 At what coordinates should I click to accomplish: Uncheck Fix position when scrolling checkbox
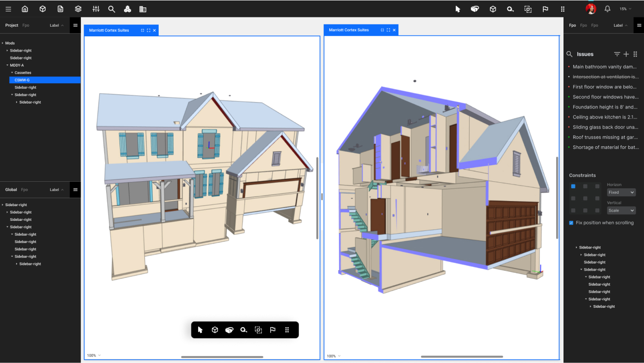pyautogui.click(x=571, y=223)
